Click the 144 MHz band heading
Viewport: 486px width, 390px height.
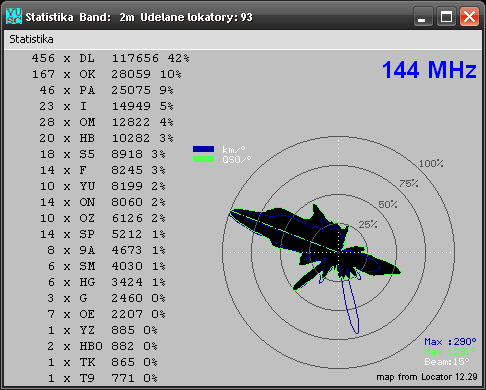click(429, 70)
